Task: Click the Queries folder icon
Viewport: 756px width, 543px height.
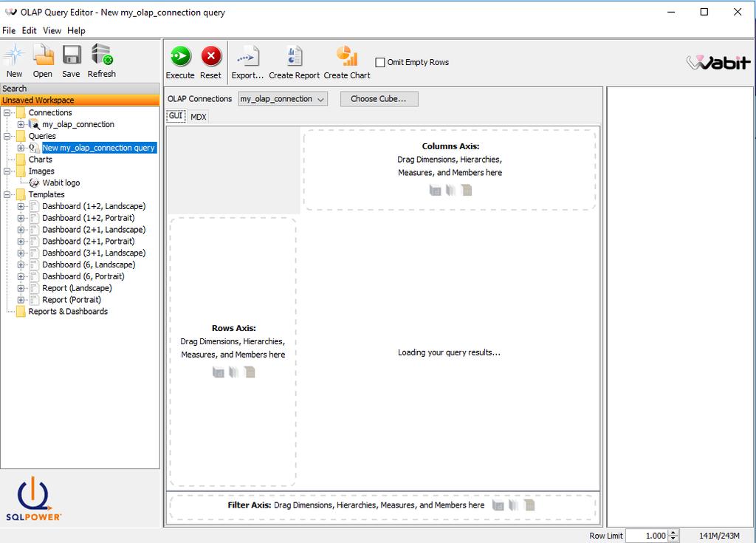Action: tap(21, 136)
